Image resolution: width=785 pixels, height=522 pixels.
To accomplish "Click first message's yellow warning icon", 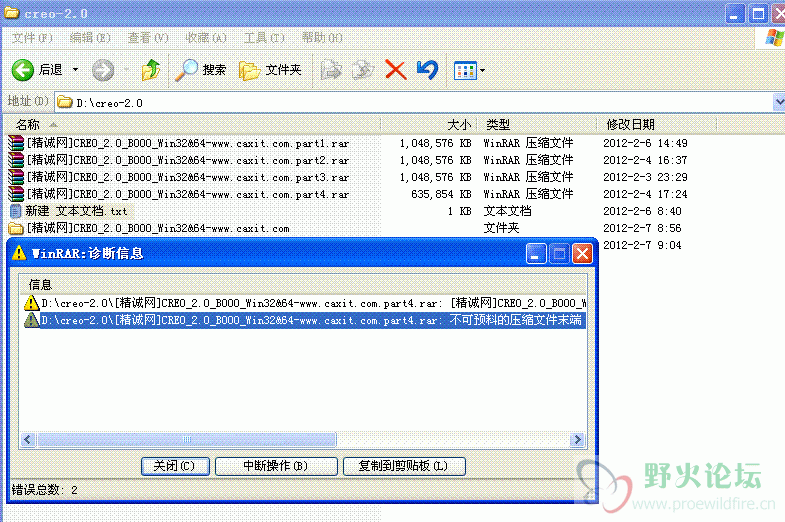I will [x=31, y=303].
